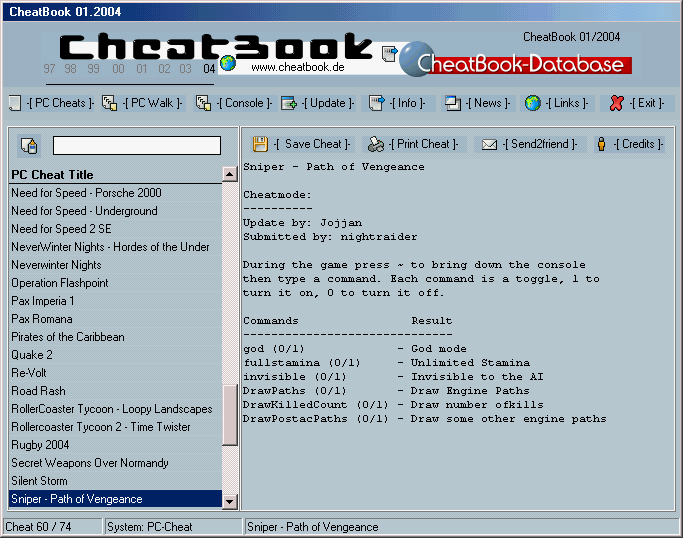
Task: Click the search icon beside the text field
Action: pos(29,146)
